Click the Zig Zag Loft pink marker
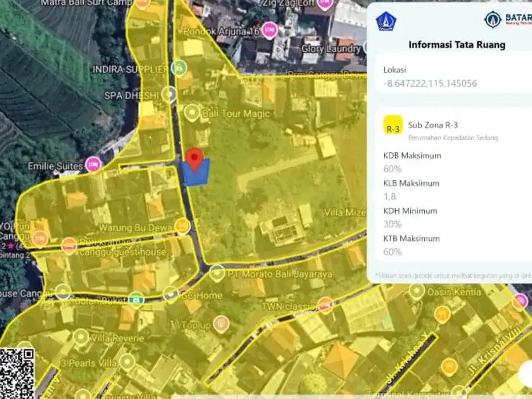532x399 pixels. (x=325, y=4)
